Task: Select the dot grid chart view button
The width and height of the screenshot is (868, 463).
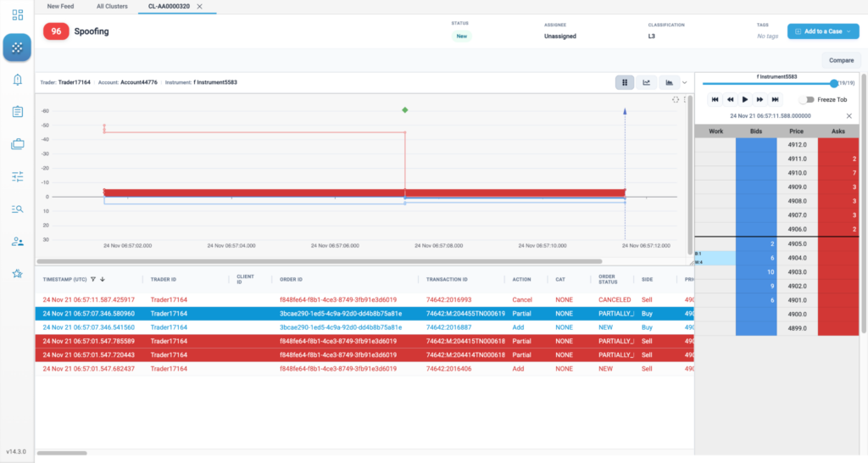Action: [625, 82]
